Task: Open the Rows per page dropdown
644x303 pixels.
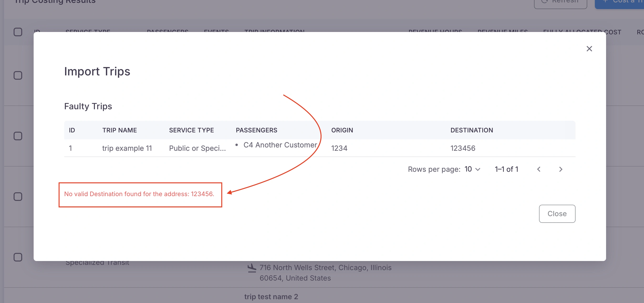Action: click(x=472, y=169)
